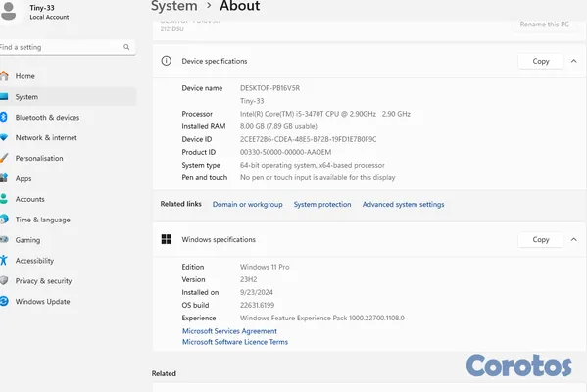587x392 pixels.
Task: Focus the Find a setting search box
Action: pyautogui.click(x=68, y=47)
